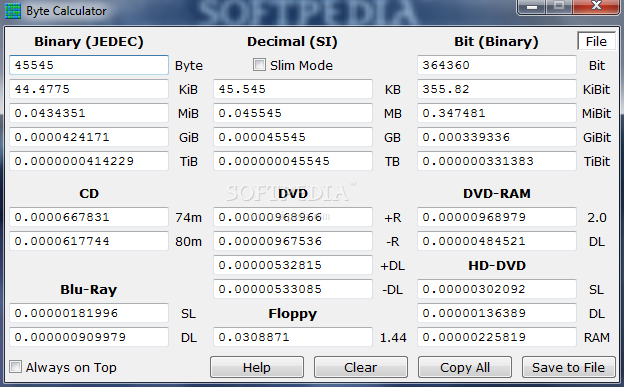Viewport: 624px width, 387px height.
Task: Select the GiB field showing 0.0000424171
Action: 89,137
